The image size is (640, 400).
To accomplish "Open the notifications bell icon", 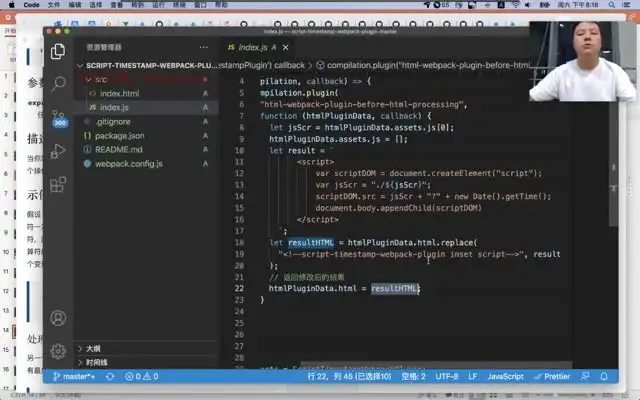I will [604, 376].
